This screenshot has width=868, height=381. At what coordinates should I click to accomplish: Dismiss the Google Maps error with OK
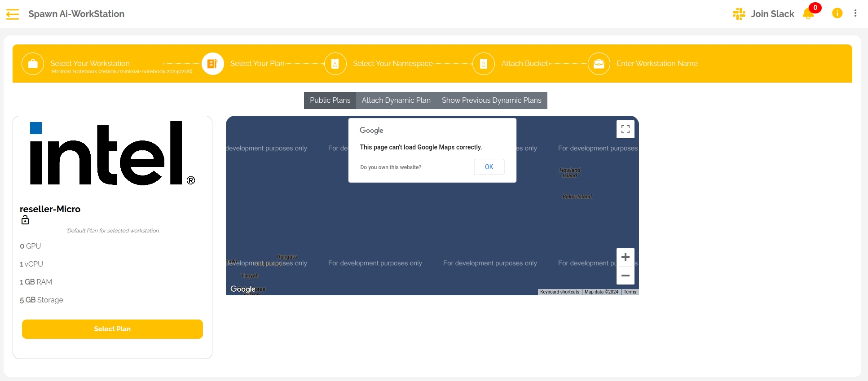click(x=489, y=167)
